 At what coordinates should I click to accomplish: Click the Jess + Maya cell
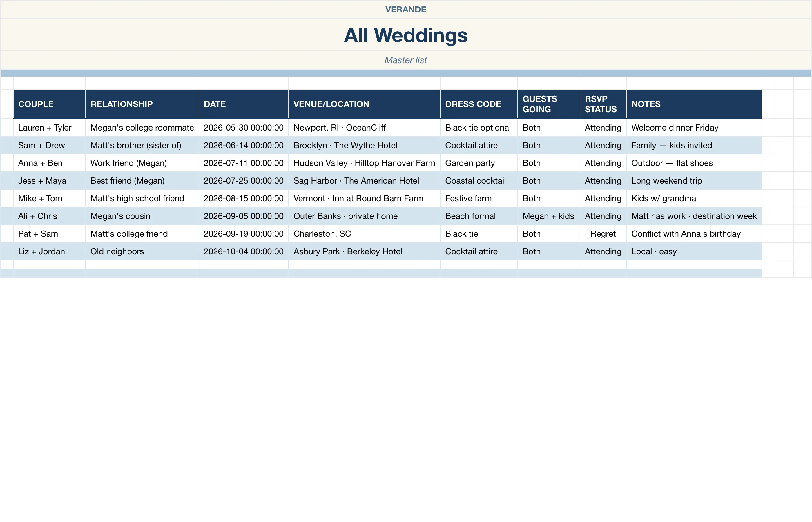[50, 181]
